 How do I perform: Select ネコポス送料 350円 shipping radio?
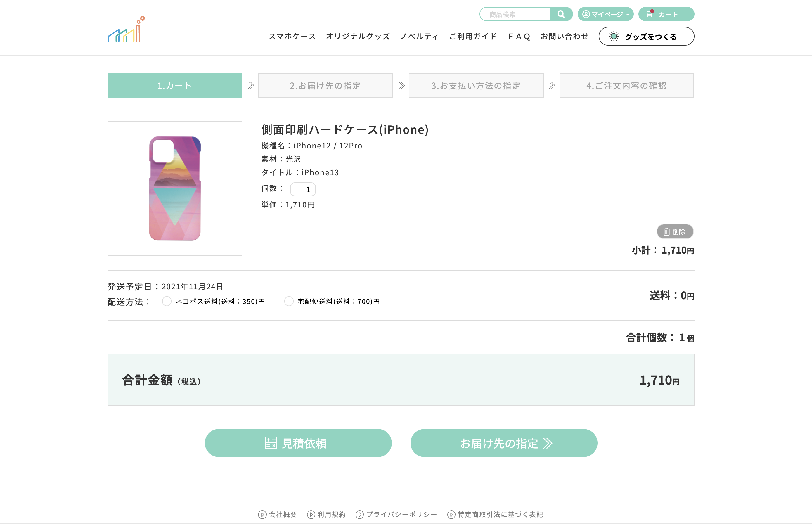pyautogui.click(x=167, y=301)
